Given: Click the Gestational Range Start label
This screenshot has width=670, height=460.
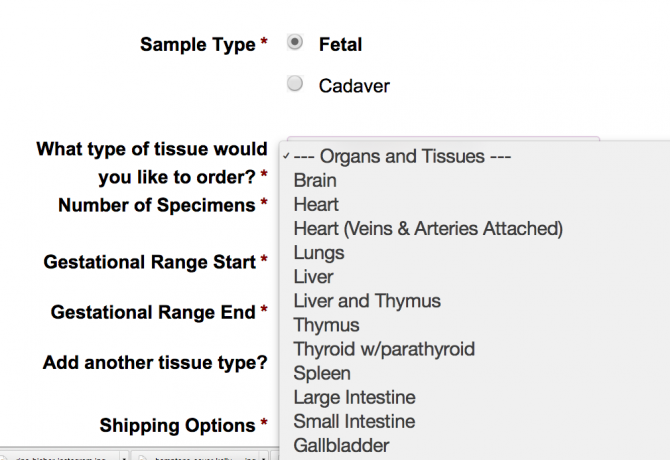Looking at the screenshot, I should (149, 262).
